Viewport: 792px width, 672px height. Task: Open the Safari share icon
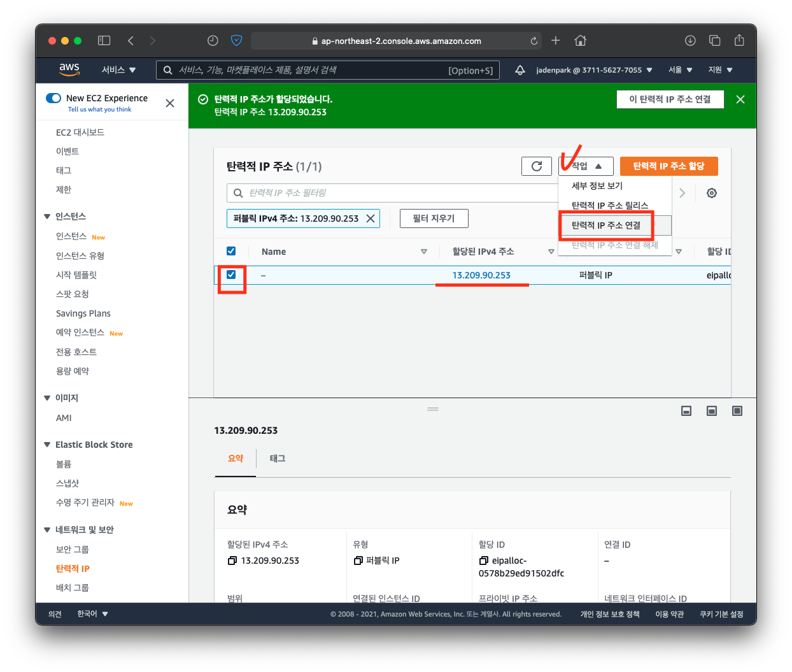click(739, 40)
